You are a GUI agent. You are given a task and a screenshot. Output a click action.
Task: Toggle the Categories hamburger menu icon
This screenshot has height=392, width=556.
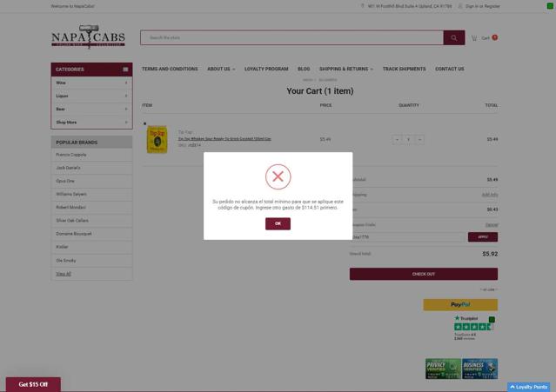[x=125, y=69]
